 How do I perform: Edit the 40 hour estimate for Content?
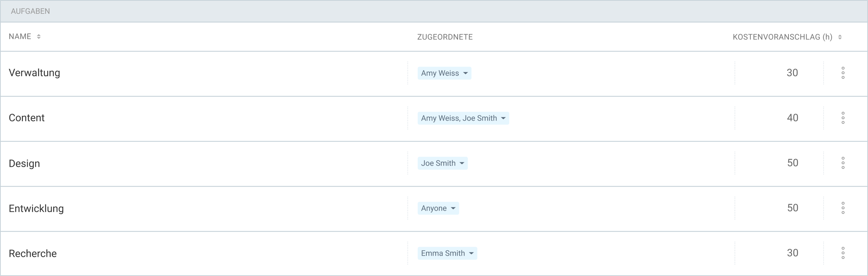point(792,118)
